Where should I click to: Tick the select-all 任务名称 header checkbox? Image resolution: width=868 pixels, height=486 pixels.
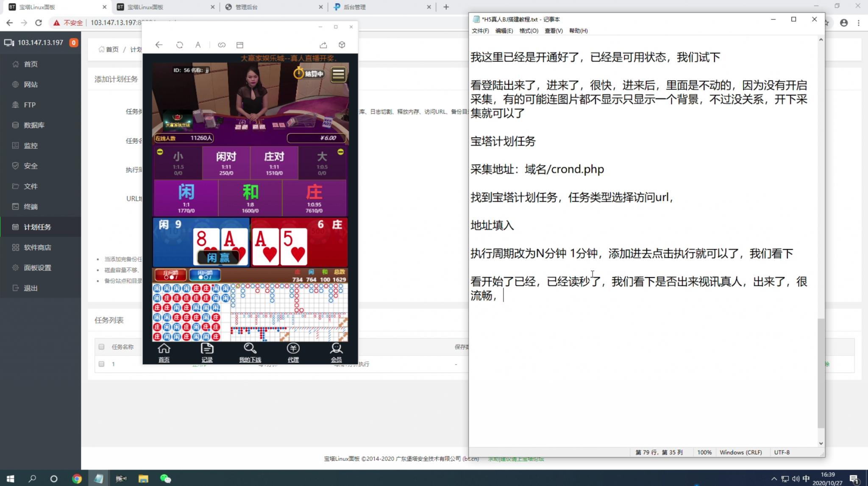[x=101, y=347]
